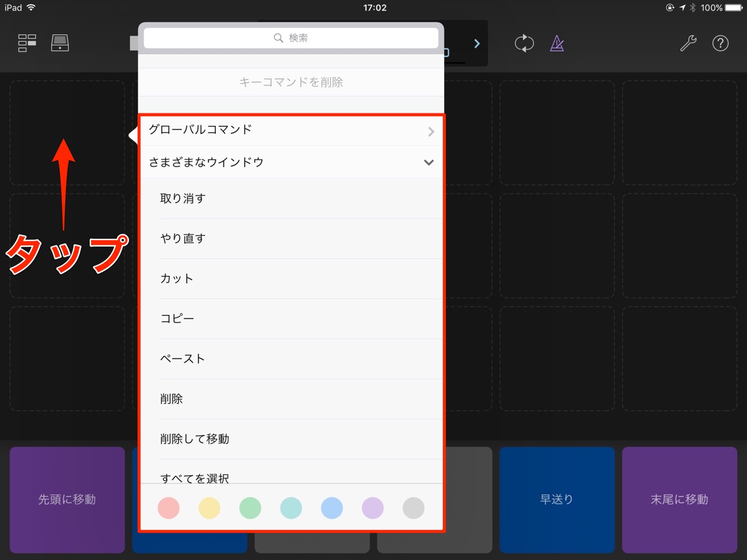Tap キーコマンドを削除 button
Viewport: 747px width, 560px height.
(x=291, y=82)
